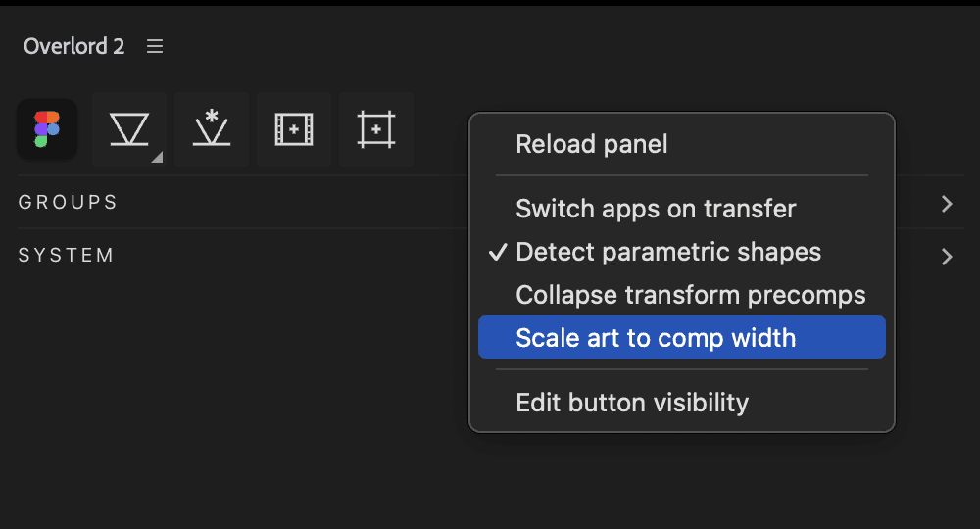
Task: Expand the SYSTEM section chevron
Action: (947, 257)
